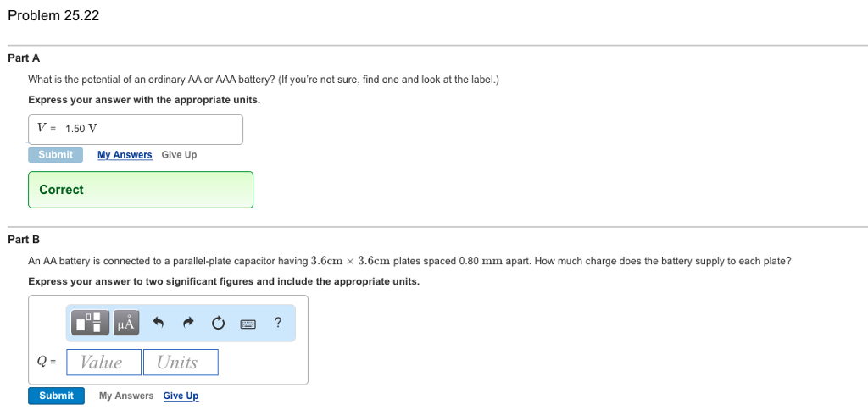Undo the last edit in the answer box

tap(159, 323)
